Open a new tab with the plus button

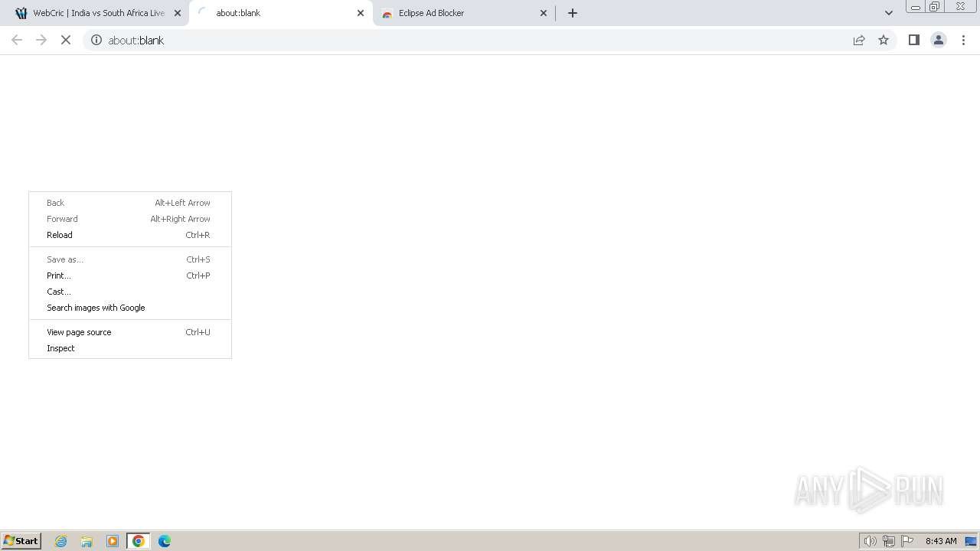click(x=573, y=13)
